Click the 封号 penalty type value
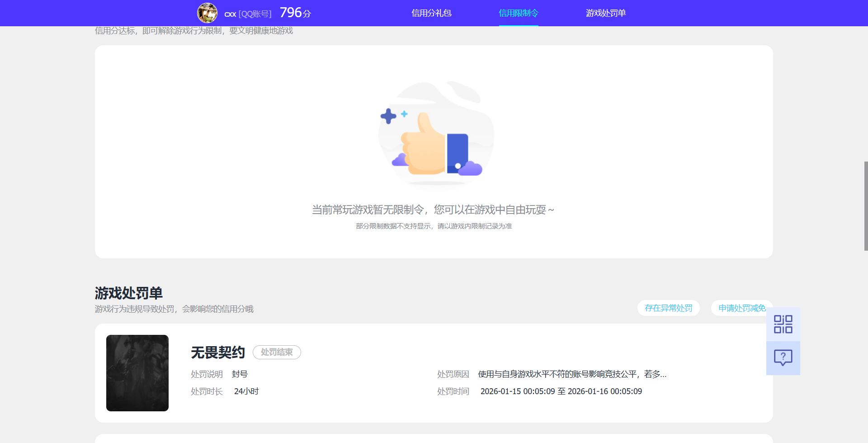The image size is (868, 443). click(x=239, y=374)
